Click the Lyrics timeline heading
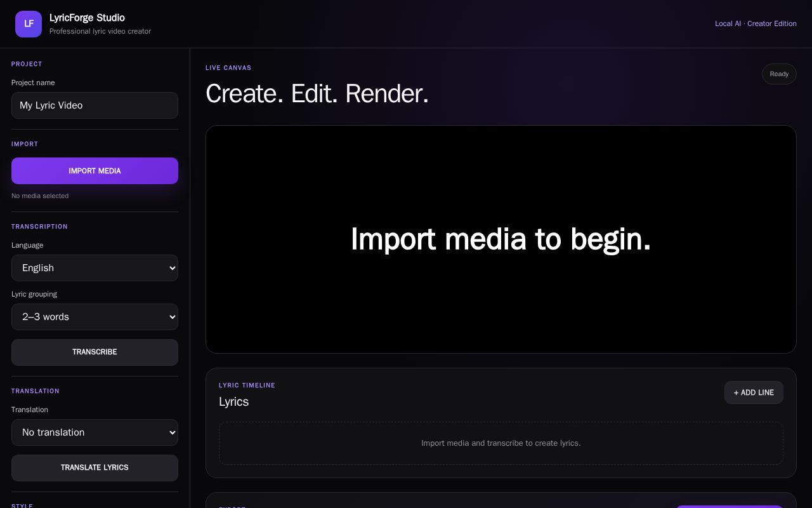Image resolution: width=812 pixels, height=508 pixels. [x=233, y=402]
